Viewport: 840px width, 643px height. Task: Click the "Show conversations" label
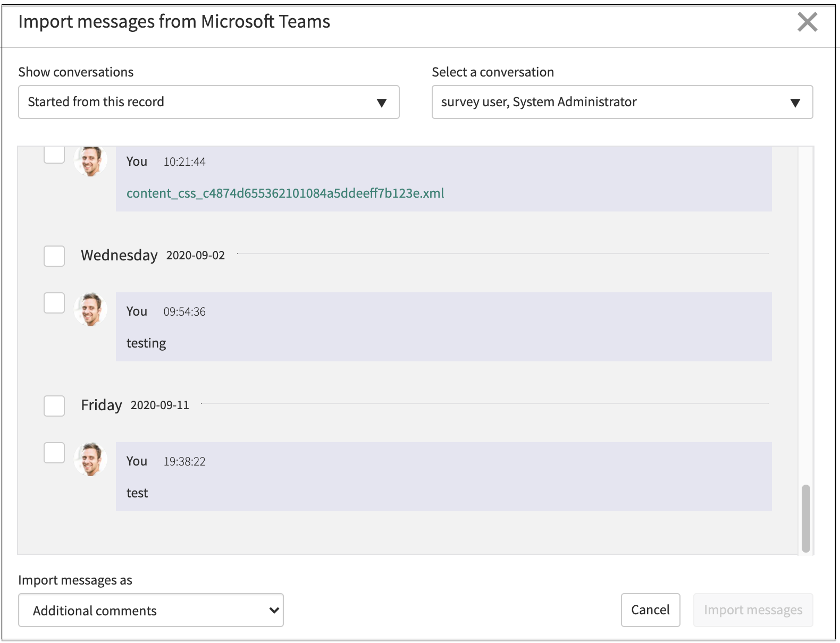(x=76, y=72)
